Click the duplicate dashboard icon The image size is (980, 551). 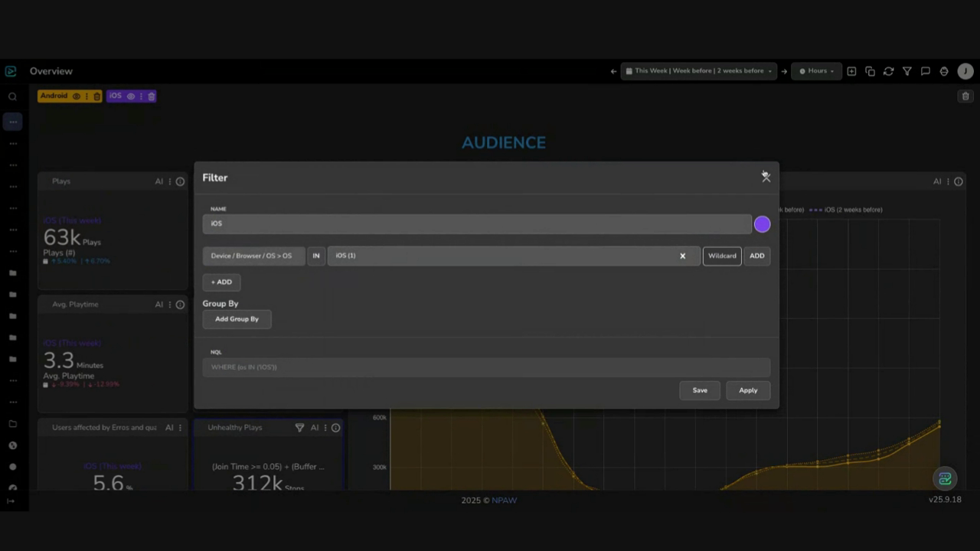pyautogui.click(x=870, y=71)
